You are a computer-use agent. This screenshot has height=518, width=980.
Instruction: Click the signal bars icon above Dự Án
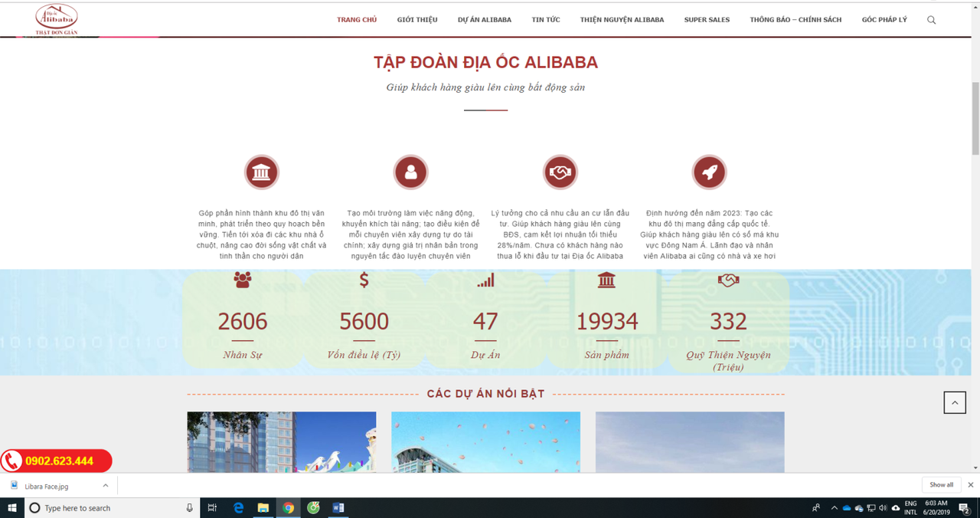485,280
